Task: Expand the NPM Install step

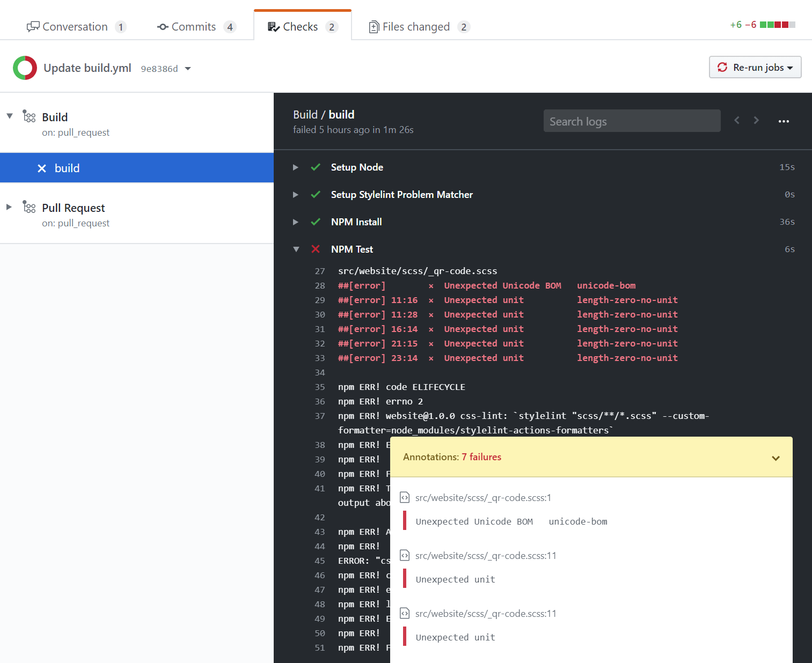Action: coord(296,222)
